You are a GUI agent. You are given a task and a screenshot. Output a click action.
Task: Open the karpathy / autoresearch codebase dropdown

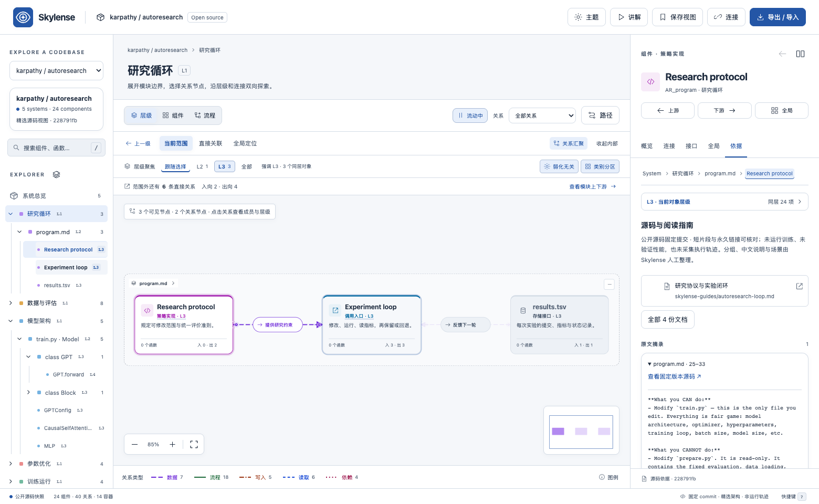(56, 71)
